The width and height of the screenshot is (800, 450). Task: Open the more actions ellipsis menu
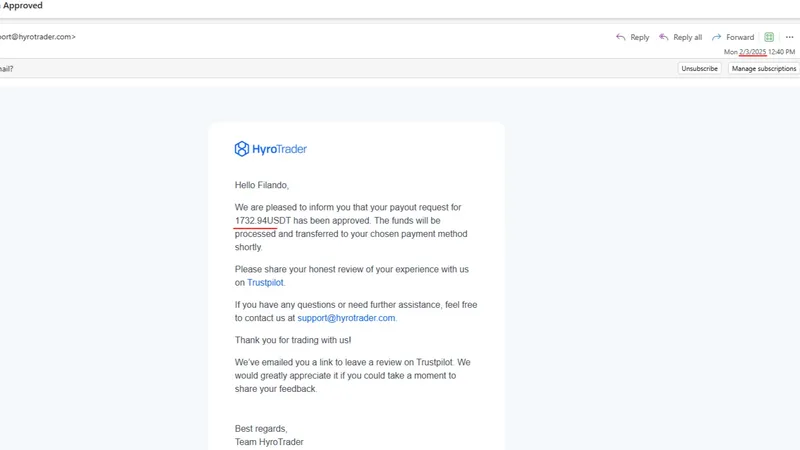(789, 37)
